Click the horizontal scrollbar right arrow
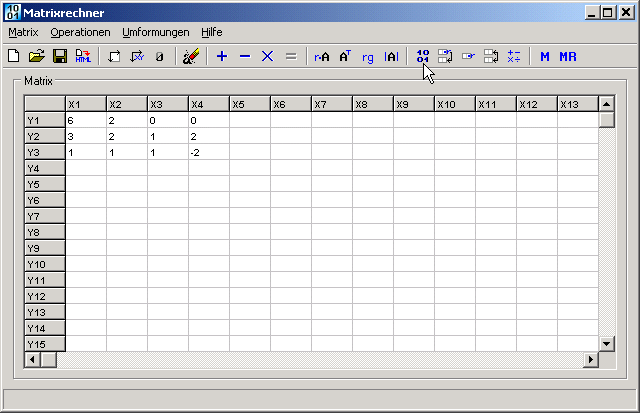 591,360
